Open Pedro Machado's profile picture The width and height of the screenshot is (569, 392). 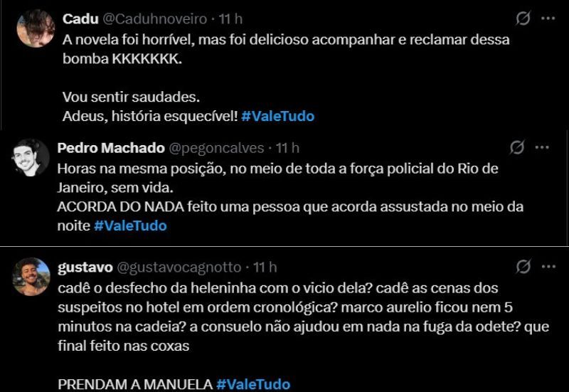click(31, 157)
